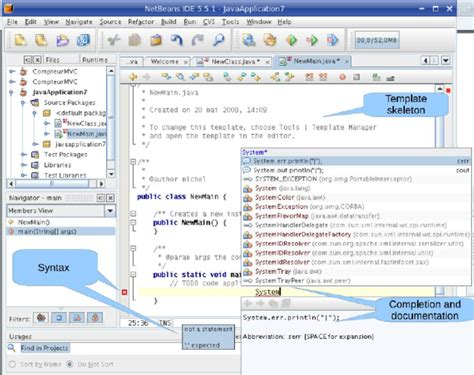Close the Navigator panel with its X button
474x375 pixels.
(x=110, y=198)
